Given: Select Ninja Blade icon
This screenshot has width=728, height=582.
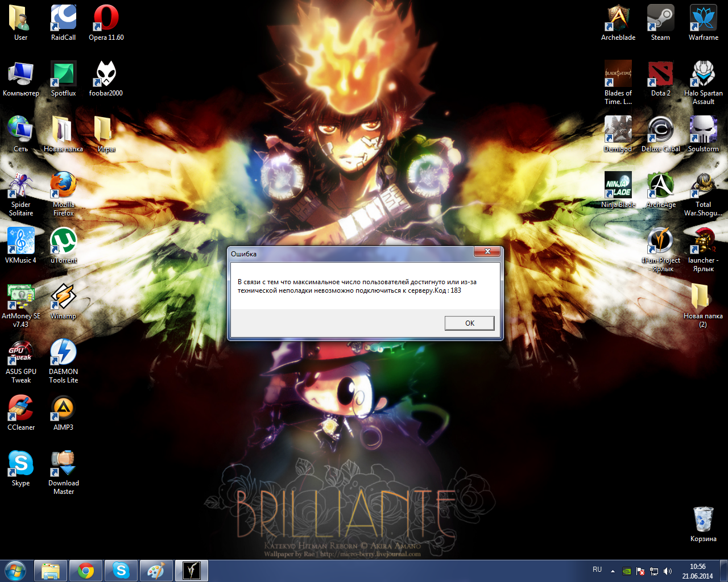Looking at the screenshot, I should point(618,190).
